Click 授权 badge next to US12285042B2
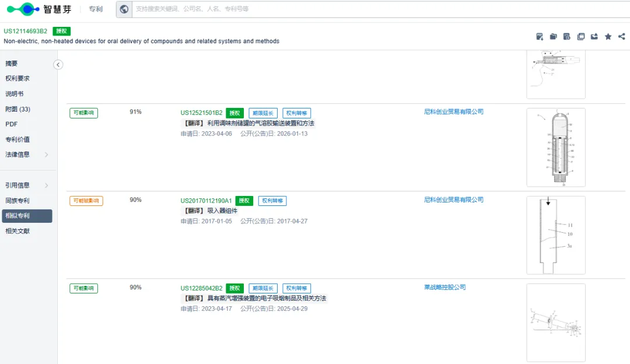 coord(235,288)
